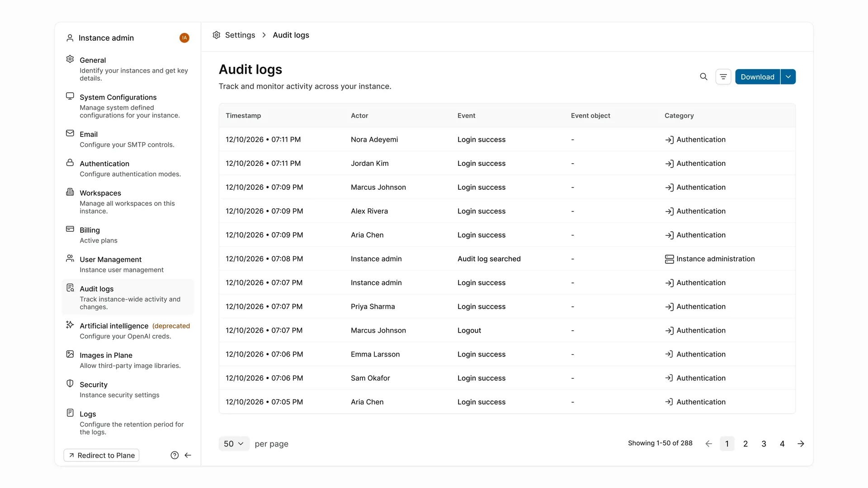Viewport: 868px width, 488px height.
Task: Click the Email envelope icon in sidebar
Action: (70, 133)
